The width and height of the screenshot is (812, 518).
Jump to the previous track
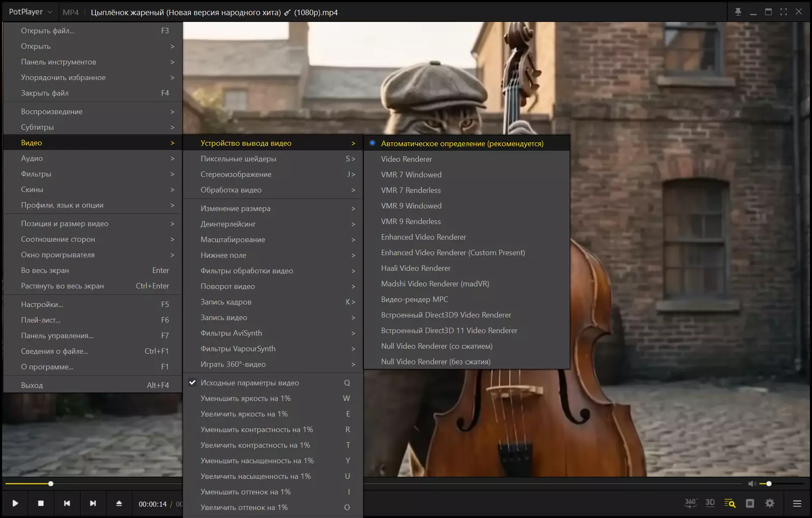click(67, 503)
